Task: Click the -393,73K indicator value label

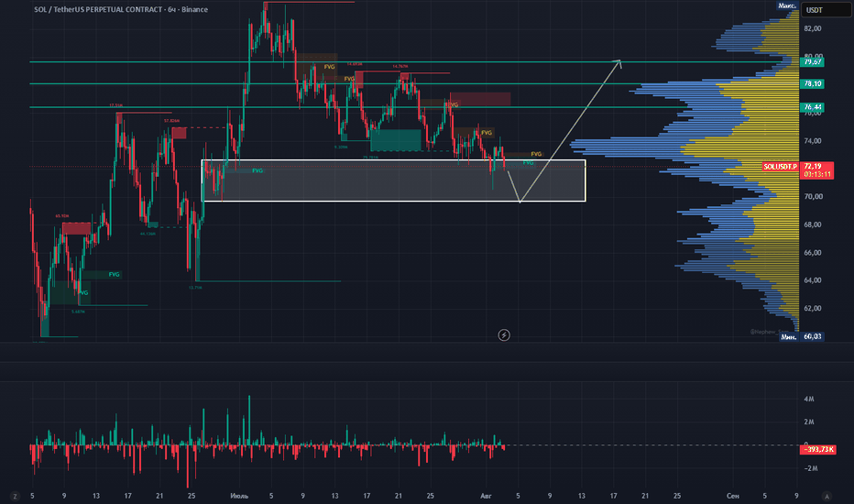Action: (x=817, y=449)
